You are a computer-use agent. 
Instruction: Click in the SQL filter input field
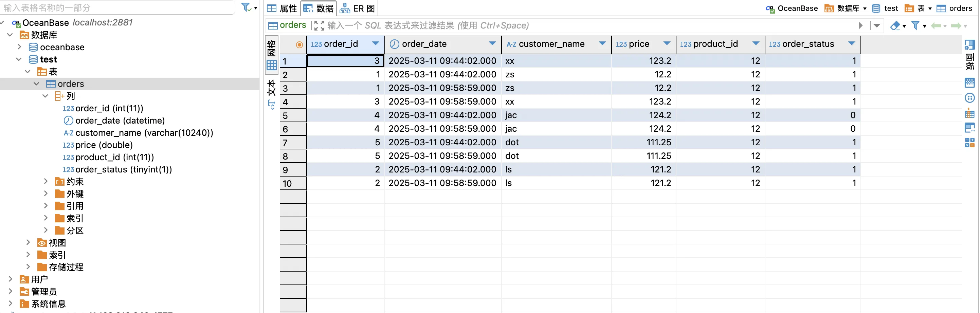tap(418, 25)
